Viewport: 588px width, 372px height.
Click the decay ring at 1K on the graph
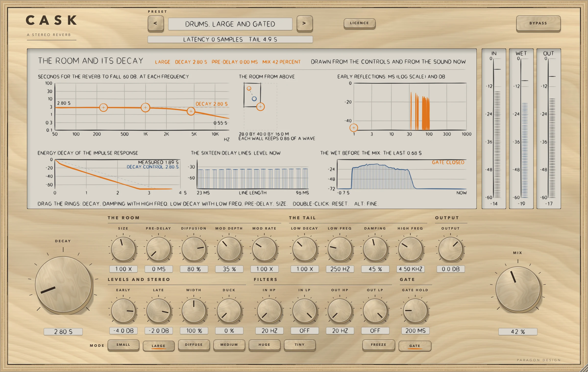[x=146, y=107]
